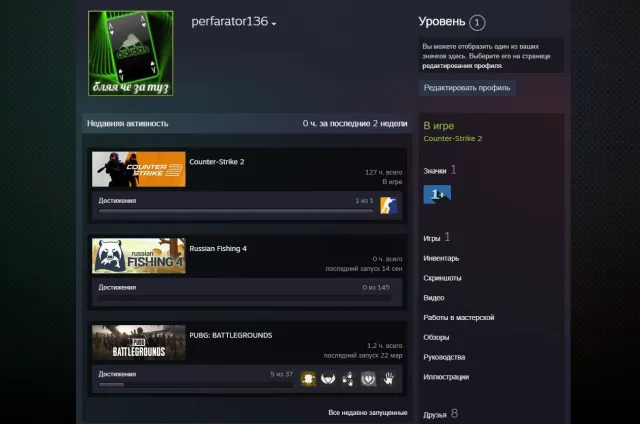
Task: Click the Достижения label under PUBG
Action: coord(117,374)
